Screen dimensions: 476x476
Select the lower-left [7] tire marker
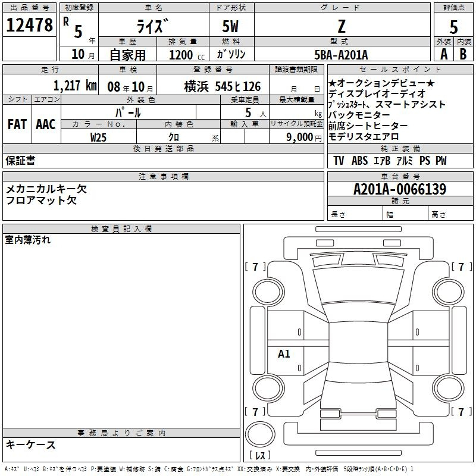(255, 412)
